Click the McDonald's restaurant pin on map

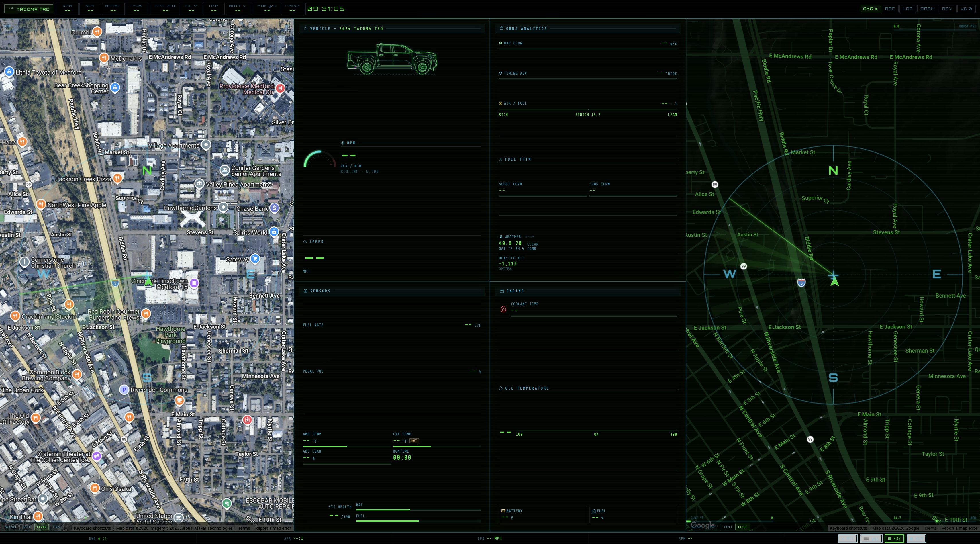(x=103, y=58)
